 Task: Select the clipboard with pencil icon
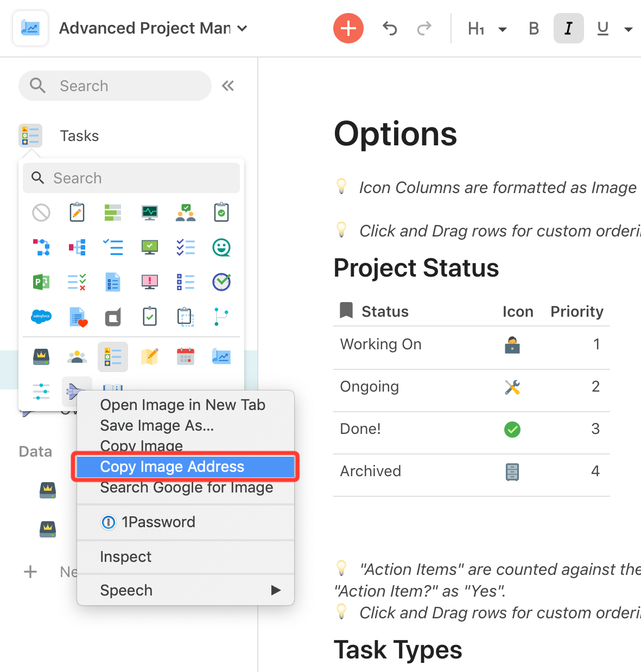click(x=77, y=213)
